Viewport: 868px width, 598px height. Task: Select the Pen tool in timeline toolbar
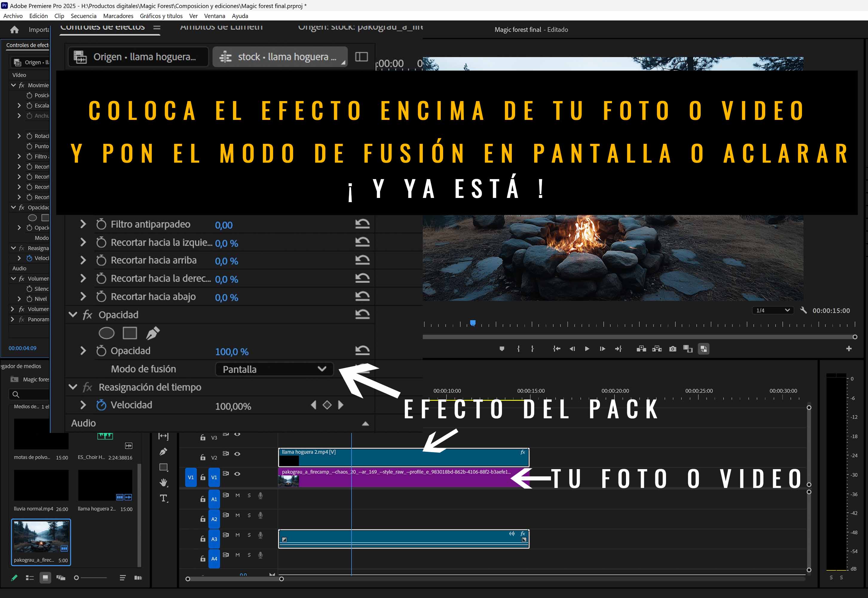click(x=163, y=451)
